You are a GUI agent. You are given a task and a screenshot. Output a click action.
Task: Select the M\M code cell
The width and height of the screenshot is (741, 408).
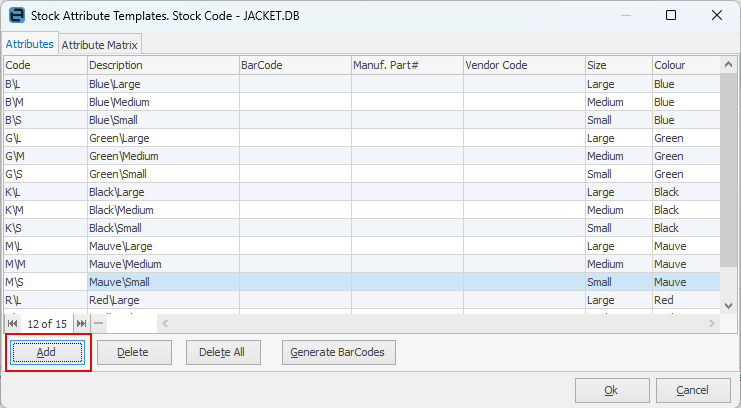point(45,264)
